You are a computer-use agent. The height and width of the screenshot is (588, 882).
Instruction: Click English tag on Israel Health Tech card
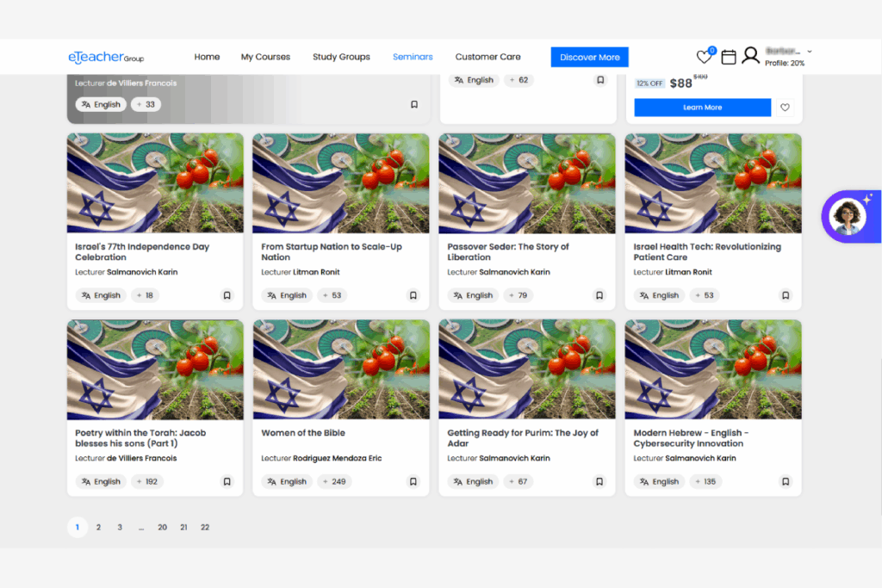tap(659, 295)
